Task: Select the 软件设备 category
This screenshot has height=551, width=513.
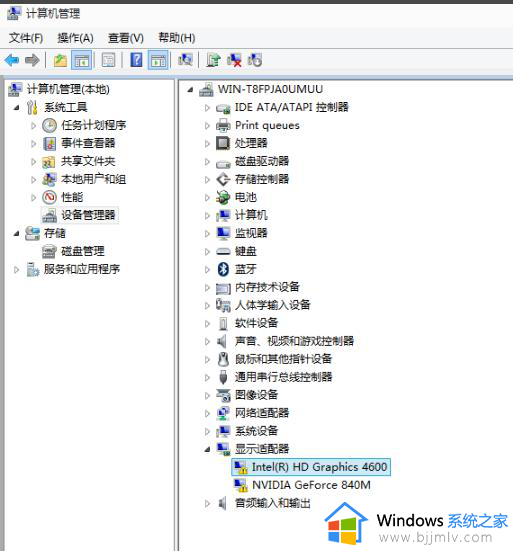Action: click(x=256, y=323)
